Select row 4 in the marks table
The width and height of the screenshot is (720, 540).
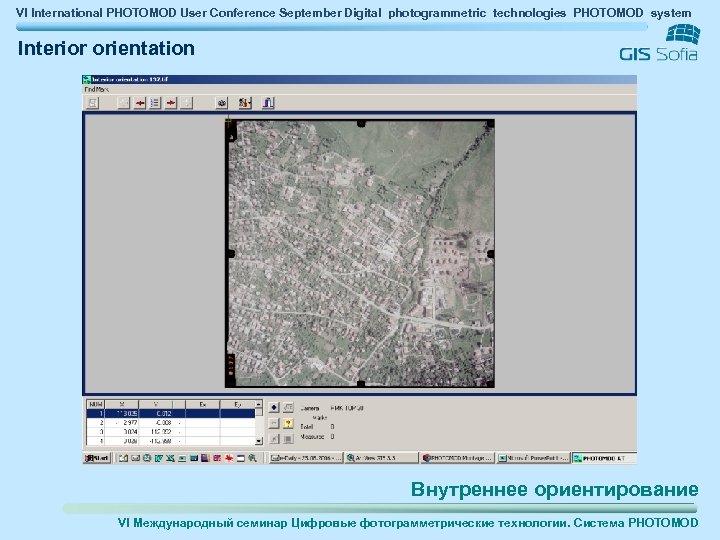(170, 441)
